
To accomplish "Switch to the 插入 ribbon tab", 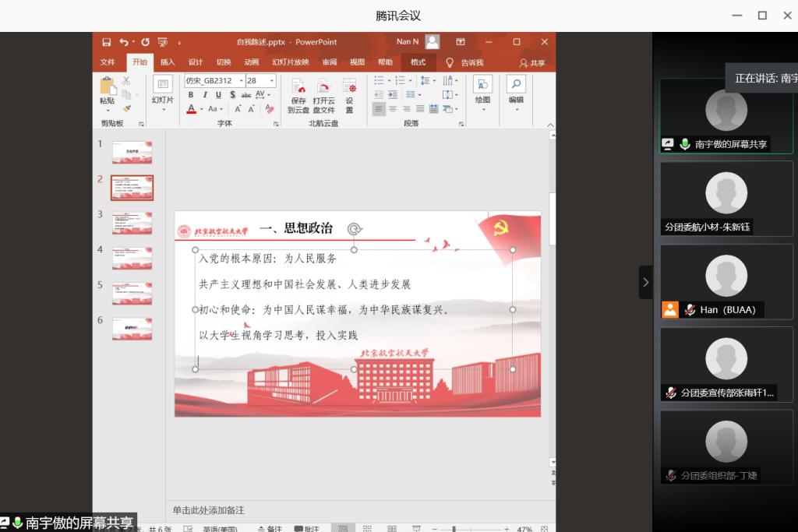I will (168, 62).
